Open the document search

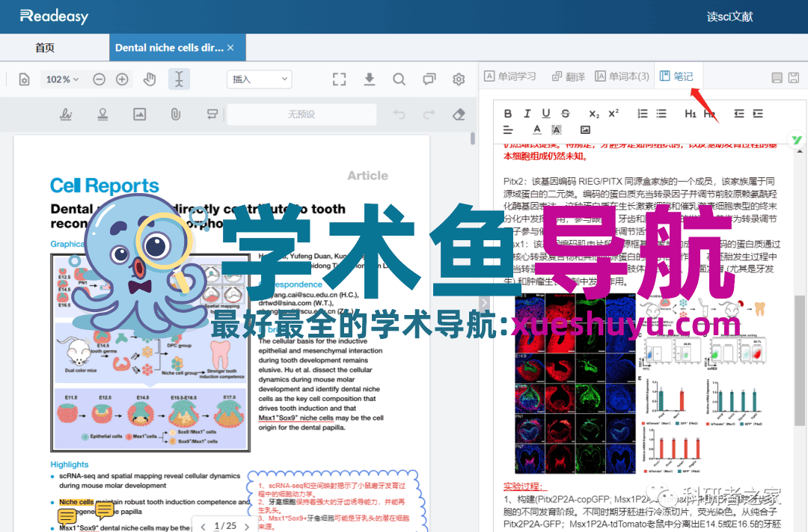(398, 79)
